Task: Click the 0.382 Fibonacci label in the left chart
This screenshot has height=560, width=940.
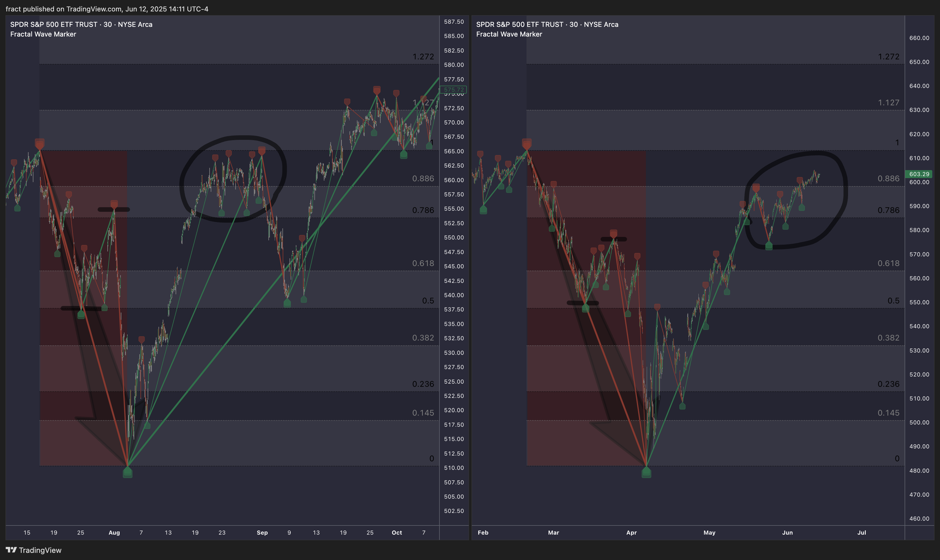Action: (423, 338)
